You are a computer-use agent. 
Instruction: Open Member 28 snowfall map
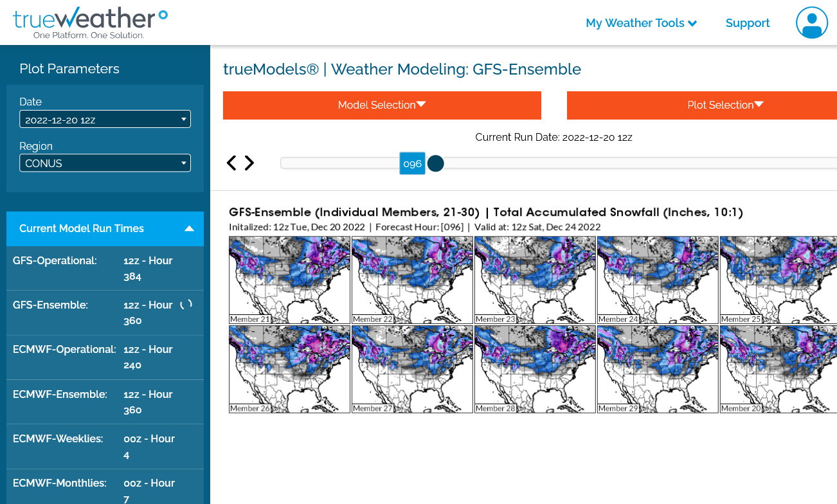click(x=535, y=369)
